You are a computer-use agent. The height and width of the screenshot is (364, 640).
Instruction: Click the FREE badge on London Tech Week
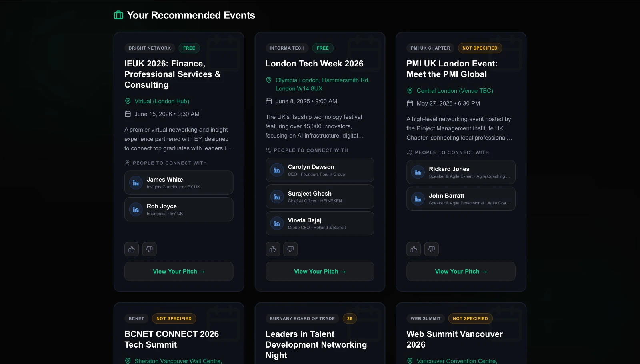[x=323, y=48]
